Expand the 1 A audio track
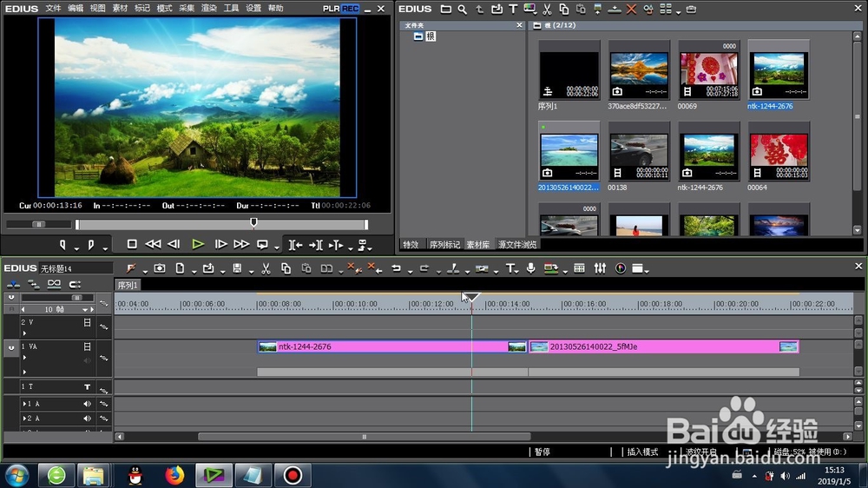Image resolution: width=868 pixels, height=488 pixels. (23, 404)
